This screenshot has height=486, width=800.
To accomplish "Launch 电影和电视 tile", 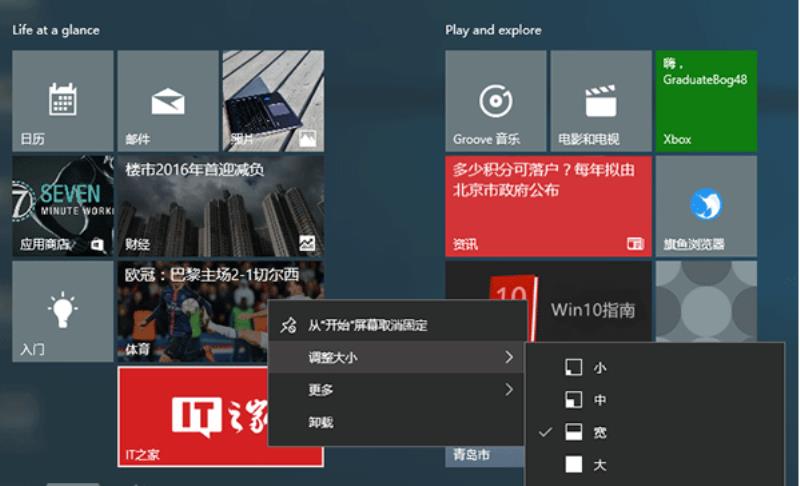I will 601,100.
